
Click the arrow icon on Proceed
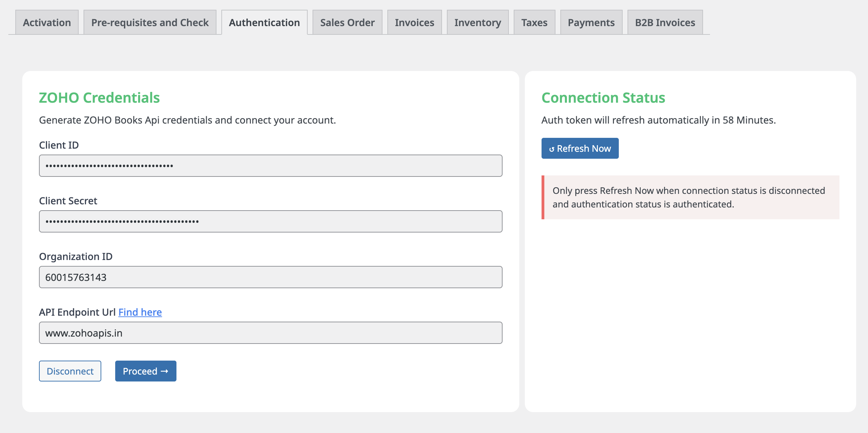[165, 371]
